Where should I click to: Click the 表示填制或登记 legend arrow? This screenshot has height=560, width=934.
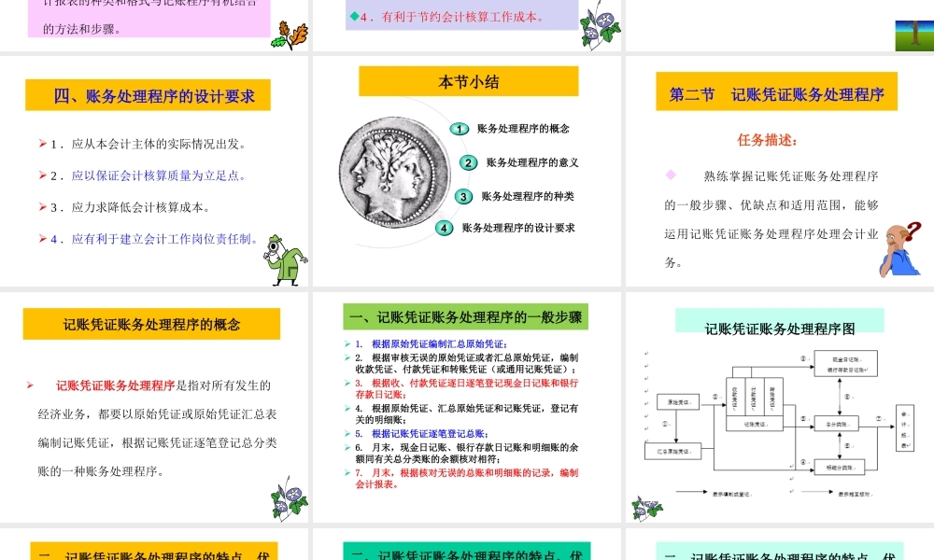point(690,491)
